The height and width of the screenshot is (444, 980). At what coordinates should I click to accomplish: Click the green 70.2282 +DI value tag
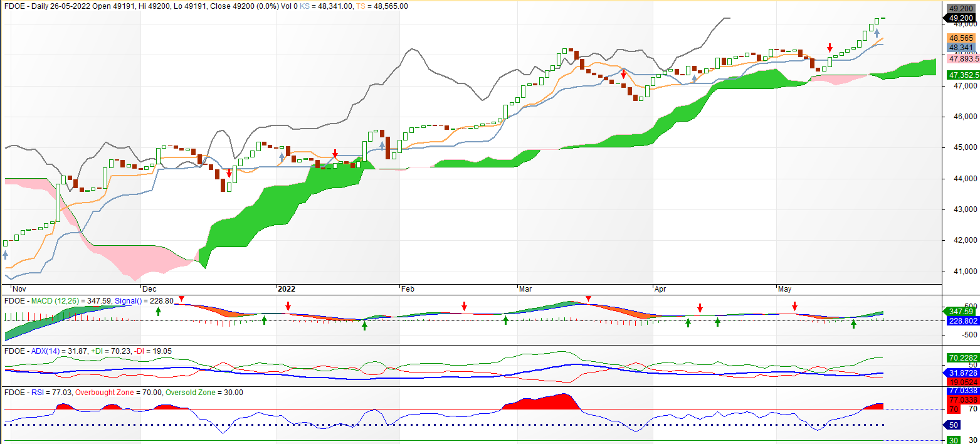[960, 358]
